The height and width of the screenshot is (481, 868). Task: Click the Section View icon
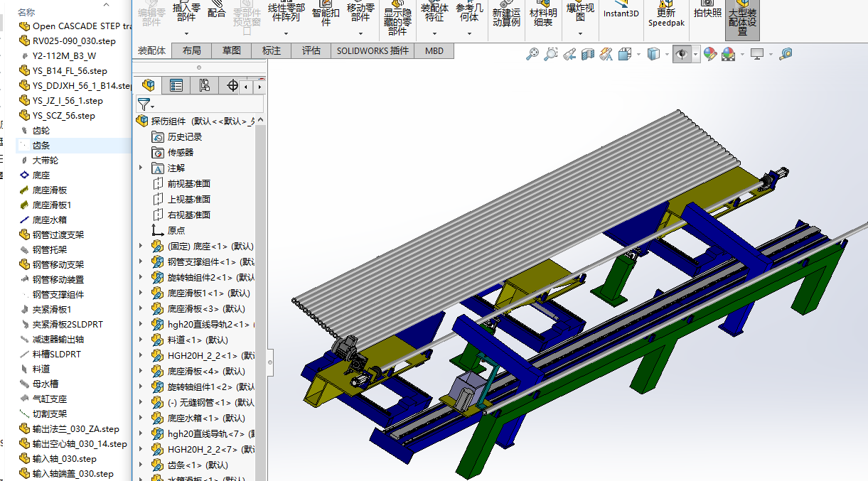[588, 54]
